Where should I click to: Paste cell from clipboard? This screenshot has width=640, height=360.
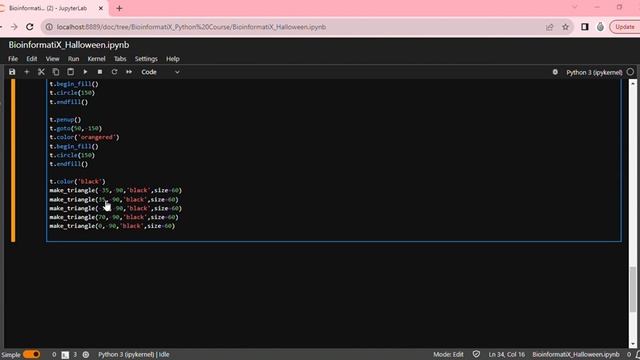pos(71,72)
